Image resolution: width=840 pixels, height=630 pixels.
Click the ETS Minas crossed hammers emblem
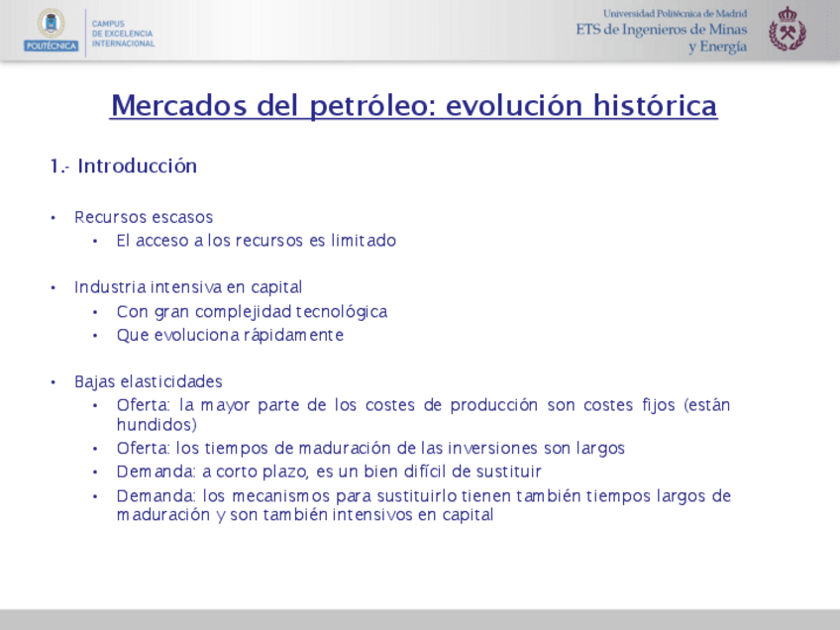tap(787, 29)
